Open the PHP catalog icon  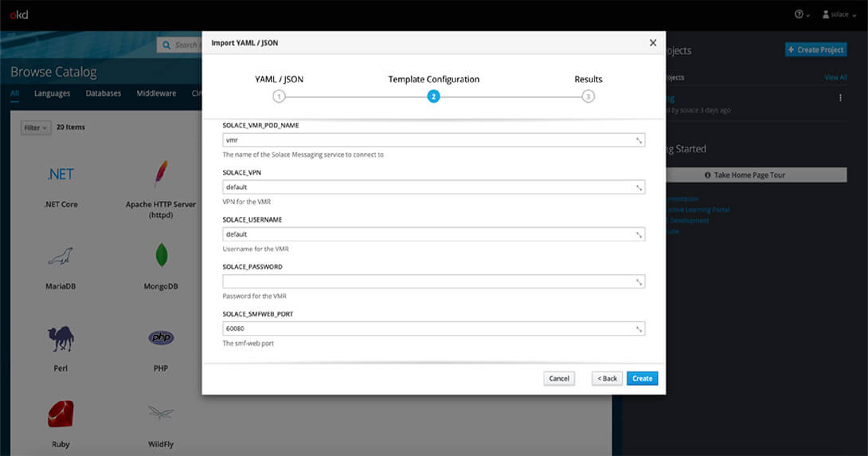tap(161, 337)
